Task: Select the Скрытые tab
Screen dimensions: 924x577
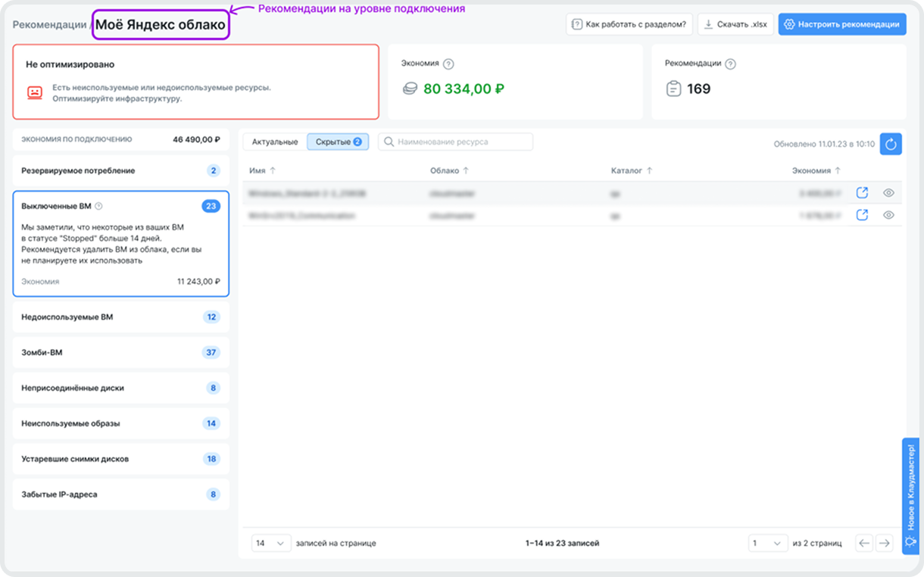Action: (x=338, y=142)
